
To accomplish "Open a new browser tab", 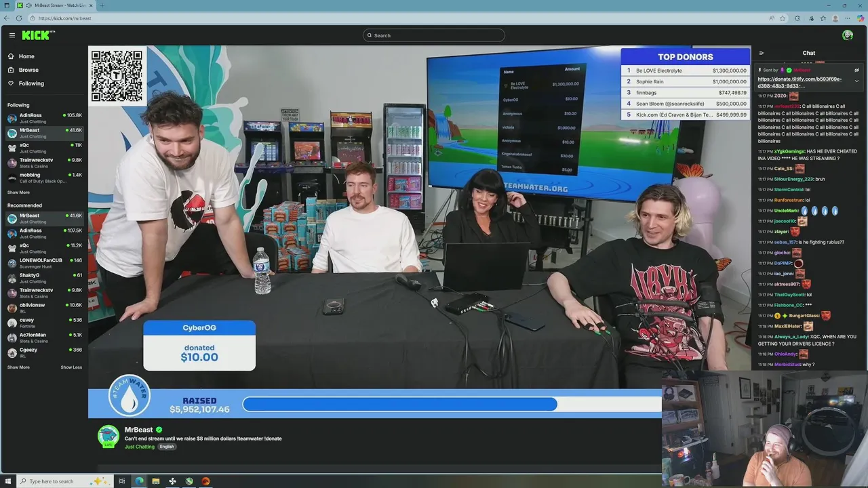I will coord(102,5).
